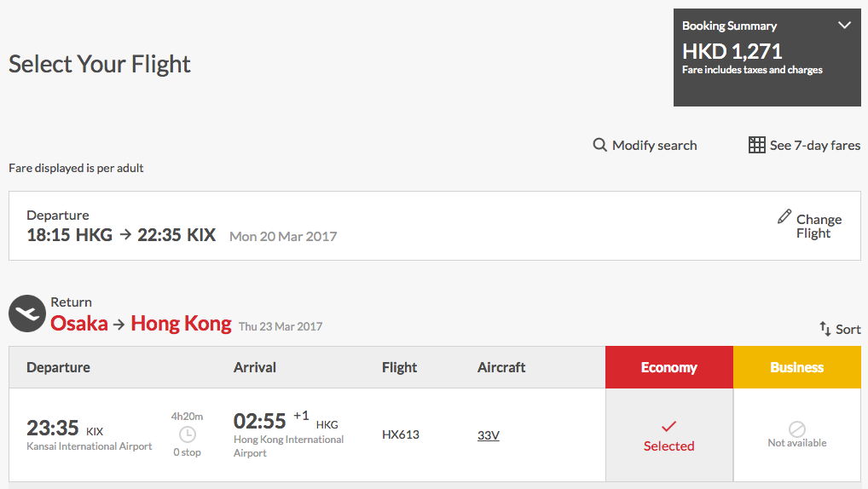Click the round airplane Return icon
The width and height of the screenshot is (868, 489).
(x=27, y=314)
